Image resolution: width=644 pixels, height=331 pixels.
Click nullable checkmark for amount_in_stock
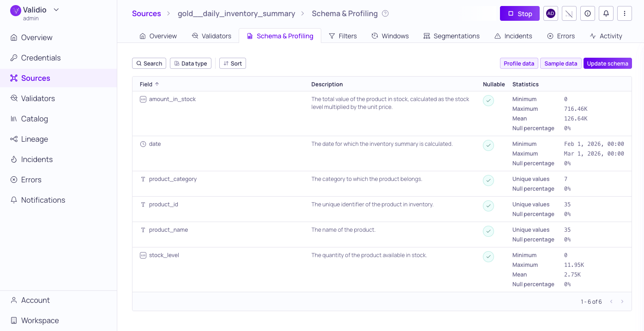[488, 101]
